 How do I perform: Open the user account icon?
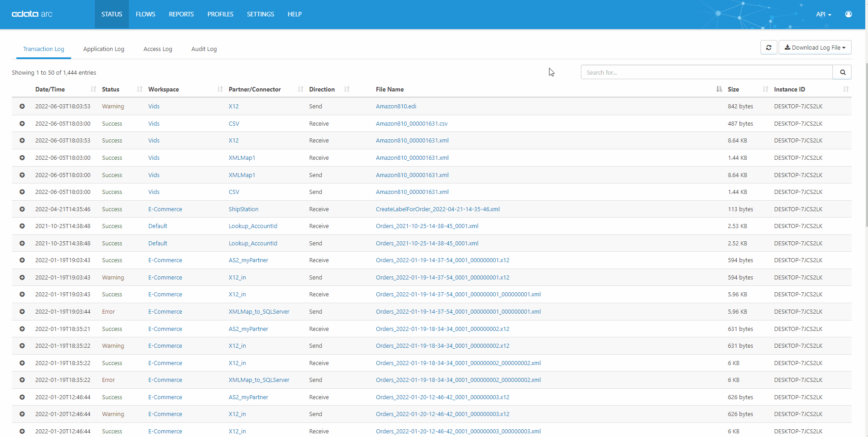(x=848, y=14)
